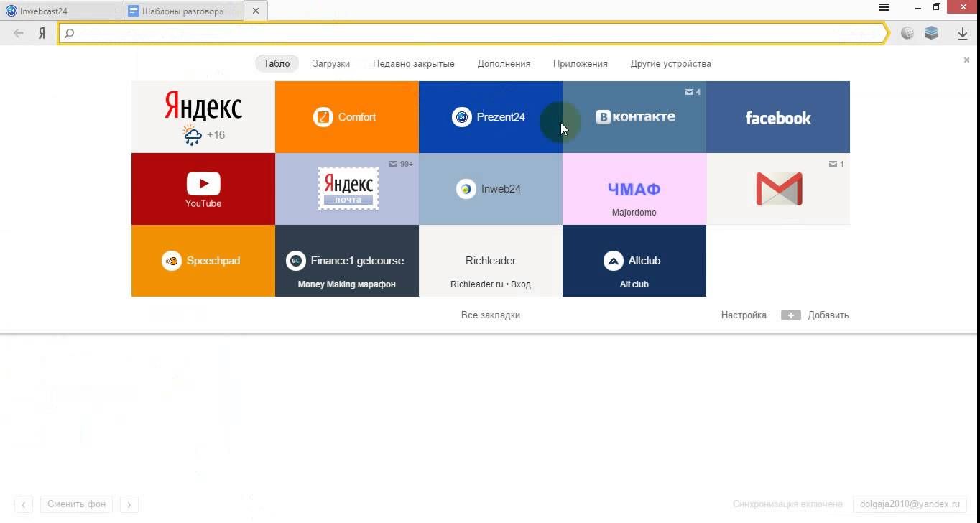Click the Все закладки link
The width and height of the screenshot is (980, 523).
(x=491, y=315)
